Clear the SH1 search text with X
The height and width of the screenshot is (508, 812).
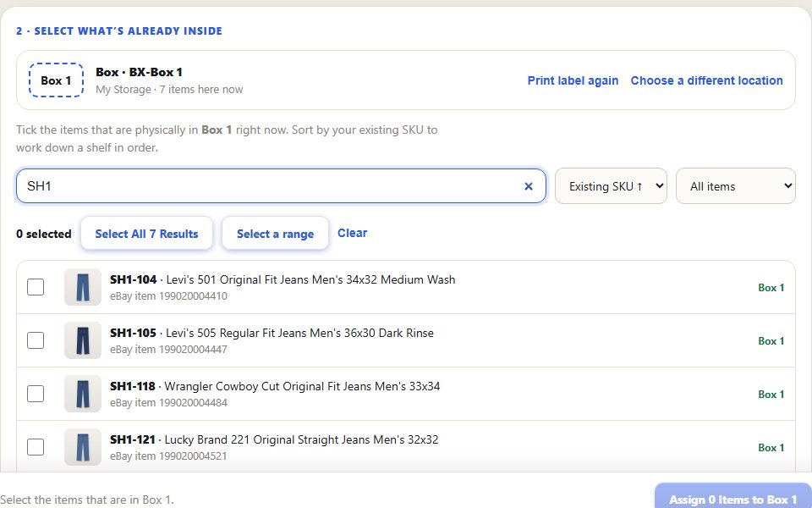click(528, 186)
